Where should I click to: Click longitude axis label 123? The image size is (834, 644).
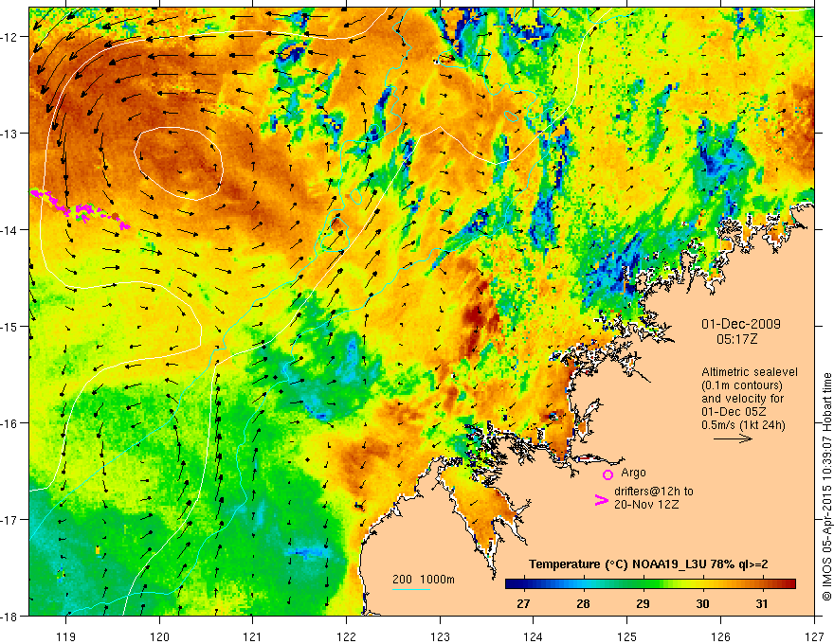(440, 636)
